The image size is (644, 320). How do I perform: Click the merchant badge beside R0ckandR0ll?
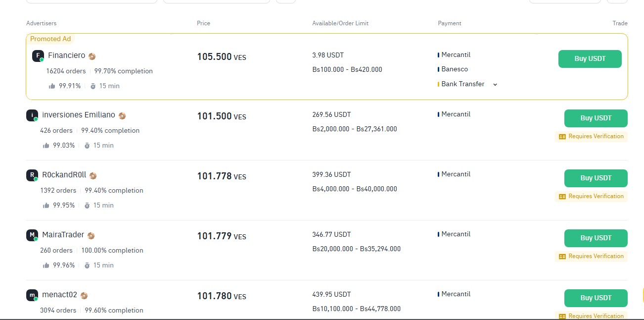point(93,175)
